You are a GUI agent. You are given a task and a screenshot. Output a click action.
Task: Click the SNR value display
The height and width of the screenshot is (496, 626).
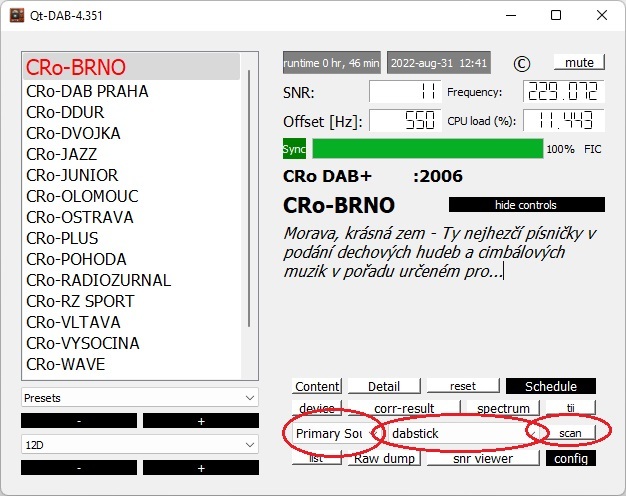[405, 91]
